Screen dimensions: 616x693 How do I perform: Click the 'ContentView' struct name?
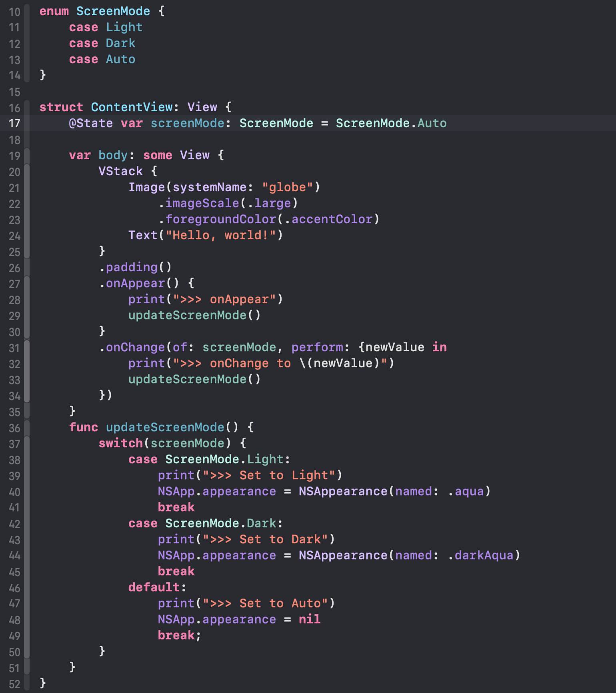[132, 107]
